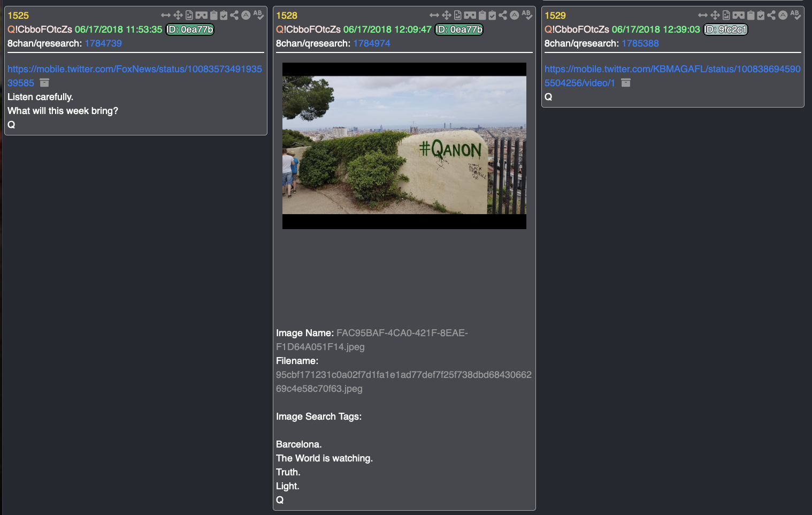Screen dimensions: 812x515
Task: Click the image file icon on post 1528
Action: coord(458,16)
